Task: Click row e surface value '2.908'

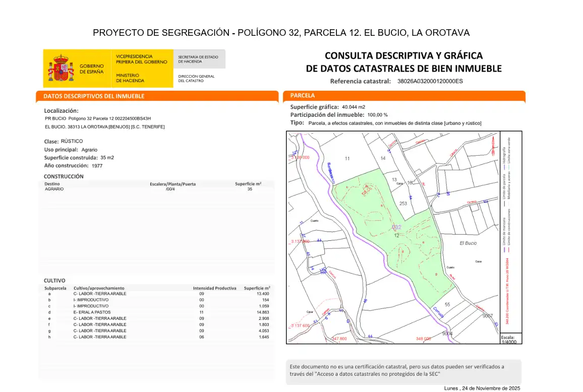Action: point(264,318)
